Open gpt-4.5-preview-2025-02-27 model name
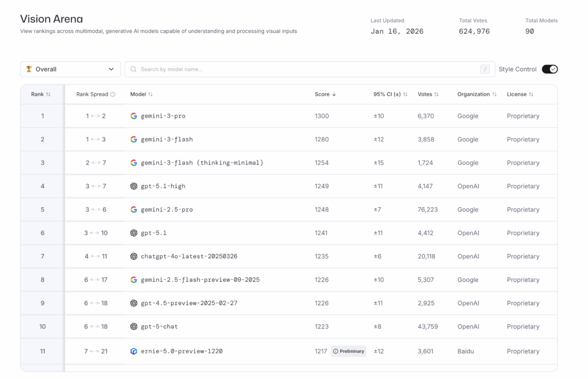 click(189, 303)
